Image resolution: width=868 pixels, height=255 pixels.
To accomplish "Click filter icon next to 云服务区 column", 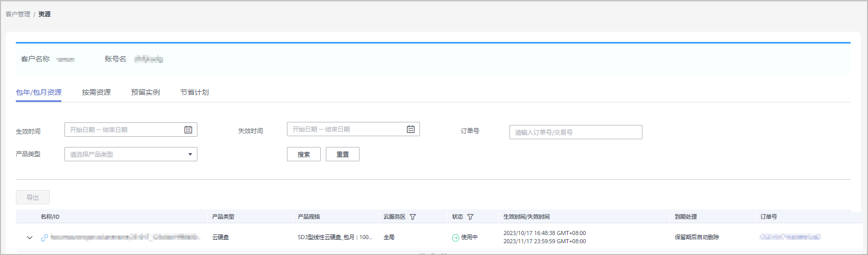I will (413, 217).
